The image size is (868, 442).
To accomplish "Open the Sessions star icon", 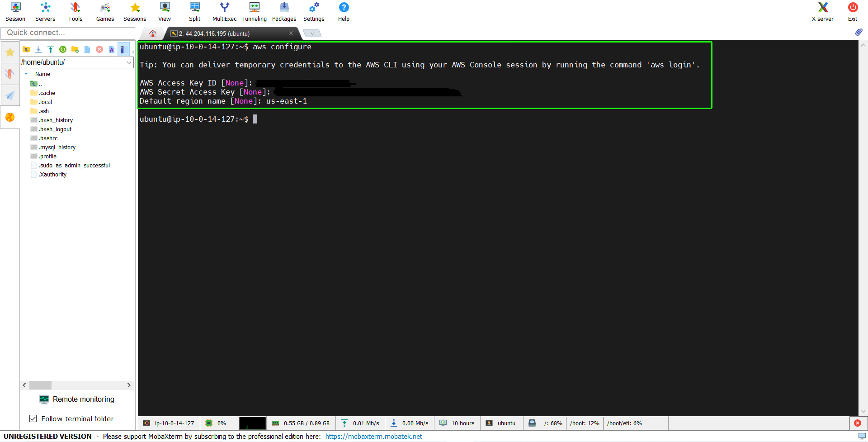I will (135, 12).
